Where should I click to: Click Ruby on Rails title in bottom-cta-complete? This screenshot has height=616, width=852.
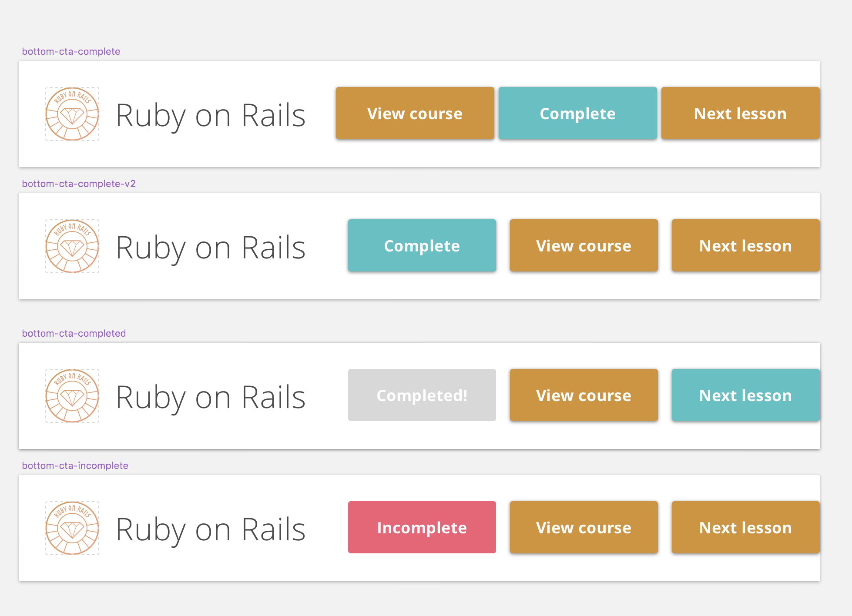pyautogui.click(x=211, y=116)
